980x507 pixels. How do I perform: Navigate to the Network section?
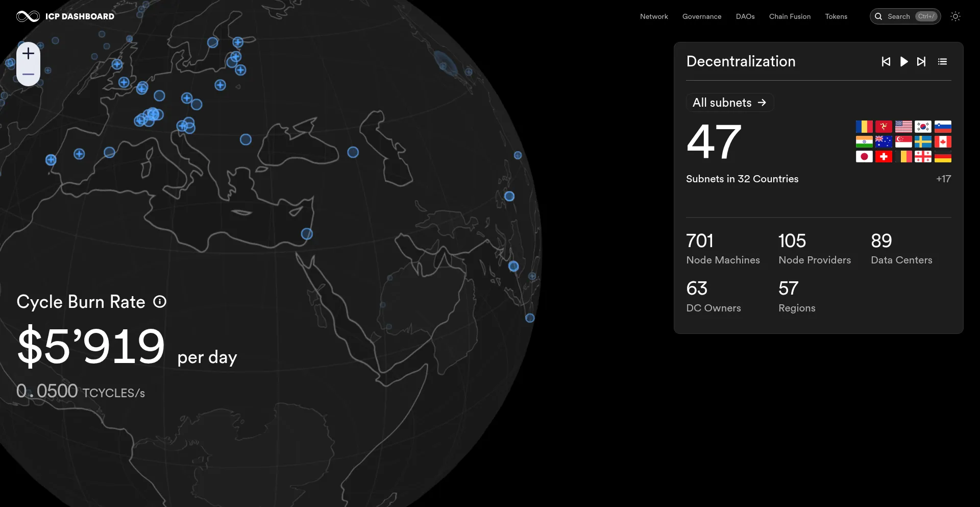pyautogui.click(x=654, y=16)
